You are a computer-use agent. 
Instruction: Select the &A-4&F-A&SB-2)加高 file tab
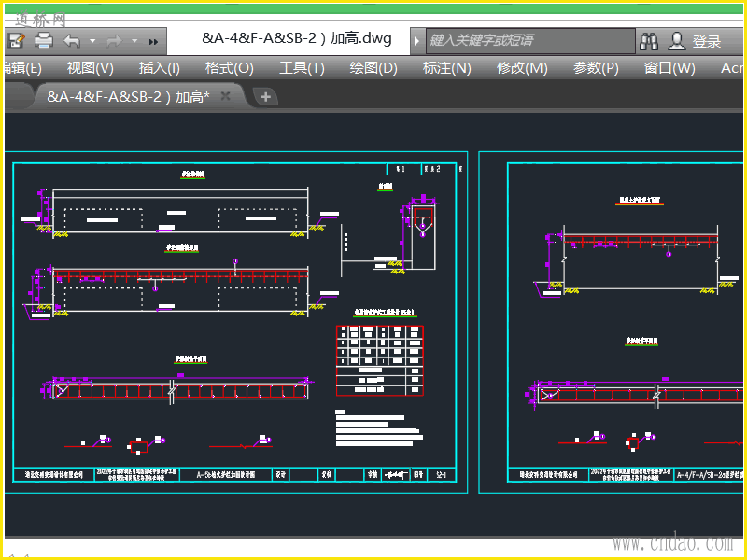[128, 96]
